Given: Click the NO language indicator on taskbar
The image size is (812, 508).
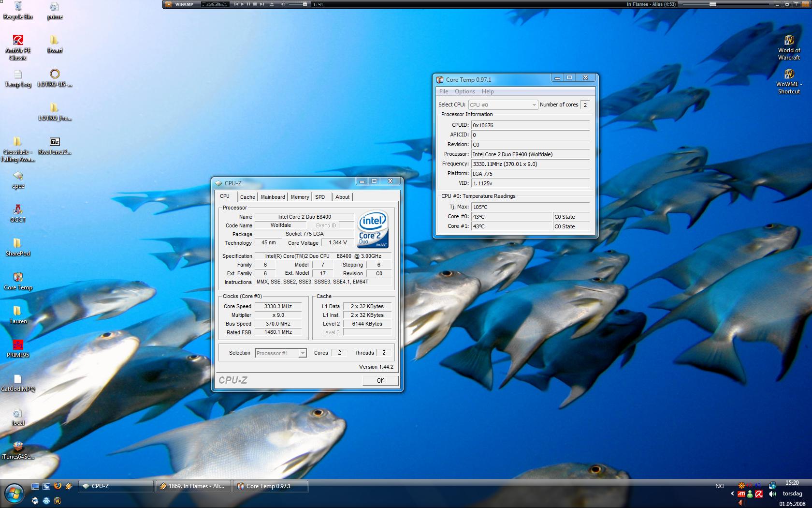Looking at the screenshot, I should (720, 486).
